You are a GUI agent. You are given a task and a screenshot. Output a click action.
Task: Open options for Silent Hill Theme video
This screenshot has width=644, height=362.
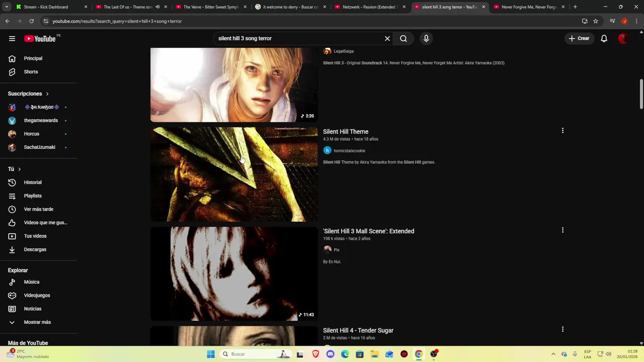pos(562,131)
